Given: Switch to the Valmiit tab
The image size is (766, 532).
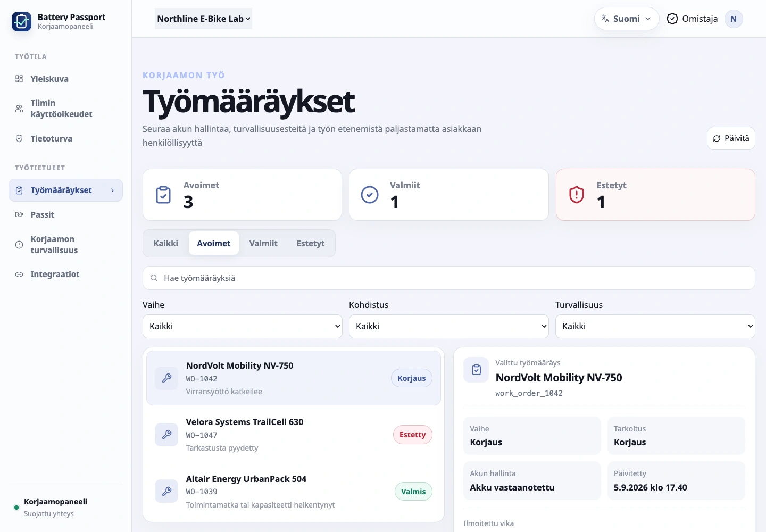Looking at the screenshot, I should click(x=263, y=244).
